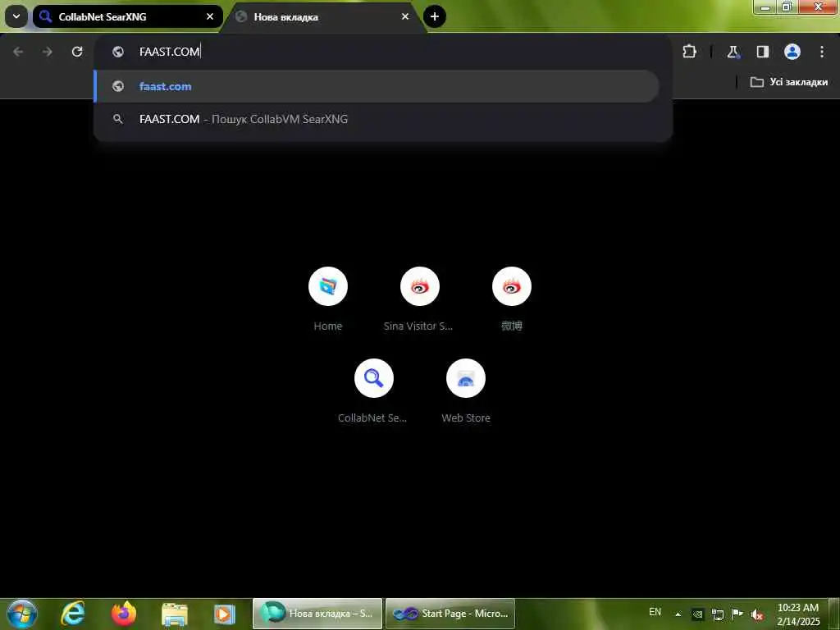Select the Нова вкладка tab

click(323, 16)
